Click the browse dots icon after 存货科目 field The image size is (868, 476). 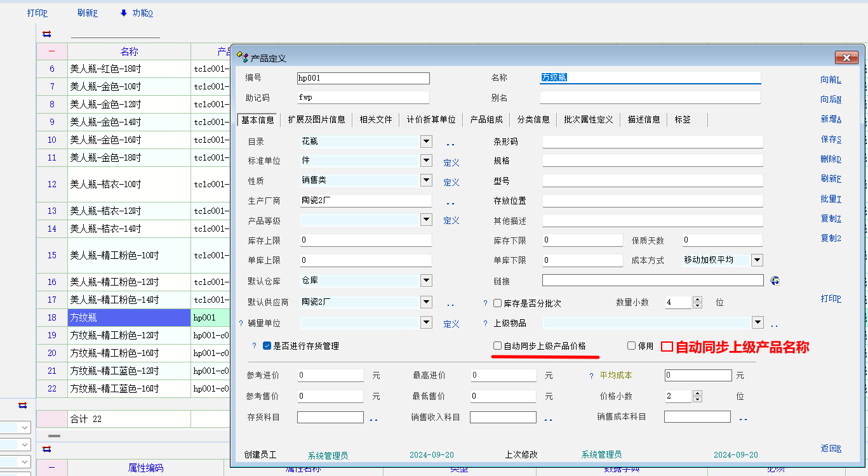click(374, 419)
